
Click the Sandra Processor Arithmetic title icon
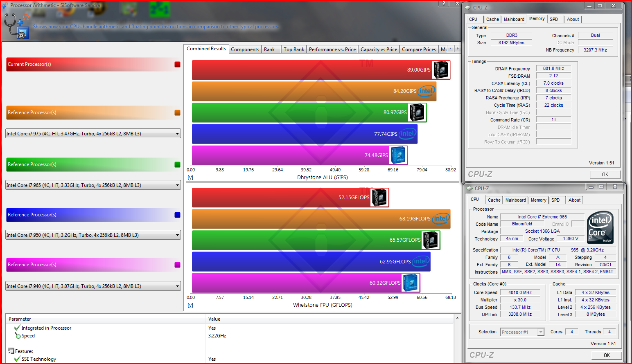pyautogui.click(x=5, y=5)
